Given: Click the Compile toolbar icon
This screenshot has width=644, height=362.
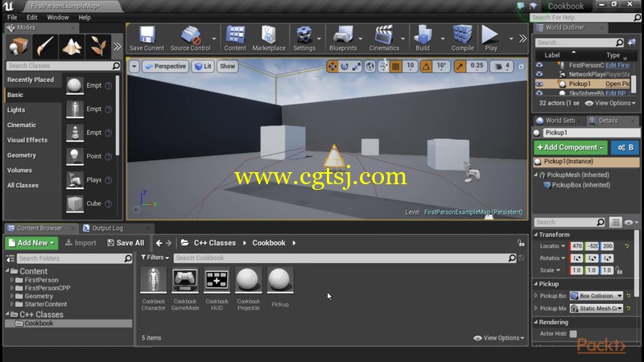Looking at the screenshot, I should click(462, 38).
